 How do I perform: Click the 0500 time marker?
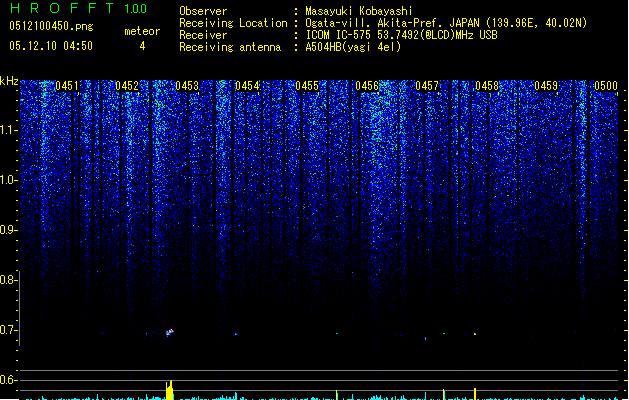[x=606, y=86]
